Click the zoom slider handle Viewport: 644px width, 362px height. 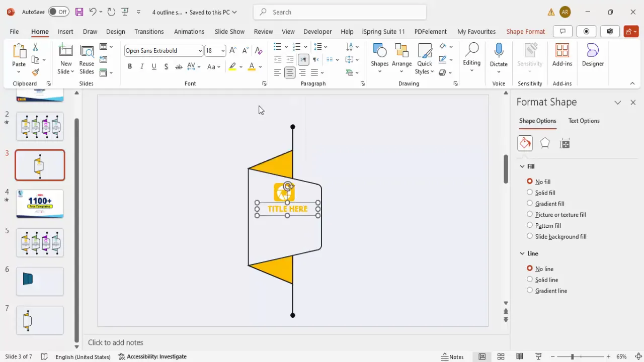coord(572,356)
